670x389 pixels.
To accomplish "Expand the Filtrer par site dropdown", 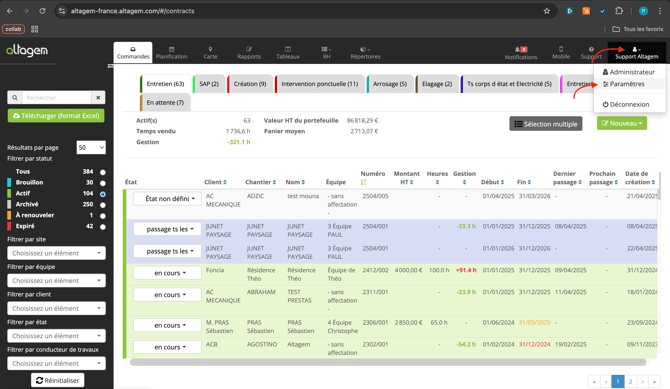I will tap(56, 253).
